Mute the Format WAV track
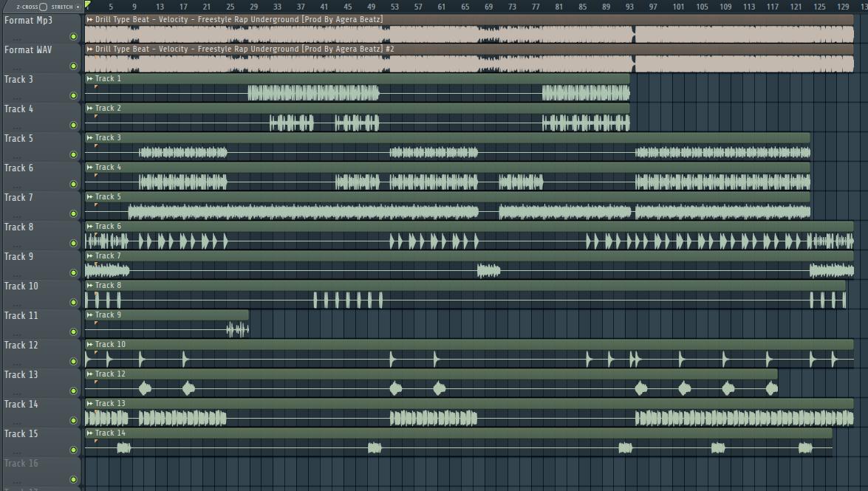This screenshot has width=868, height=491. 74,66
